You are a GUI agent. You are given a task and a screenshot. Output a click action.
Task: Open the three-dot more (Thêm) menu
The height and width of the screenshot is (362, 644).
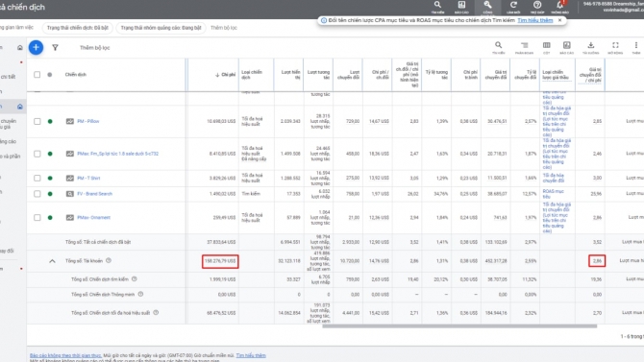tap(635, 45)
